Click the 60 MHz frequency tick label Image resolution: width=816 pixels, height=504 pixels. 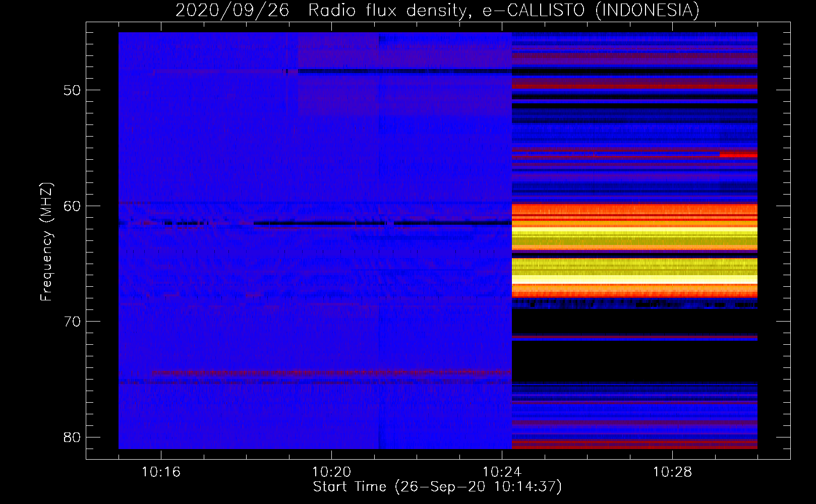(x=72, y=206)
